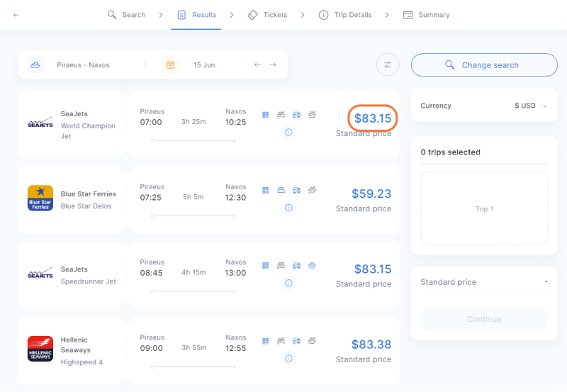Viewport: 567px width, 392px height.
Task: Select the $59.23 Blue Star Delos price
Action: click(371, 194)
